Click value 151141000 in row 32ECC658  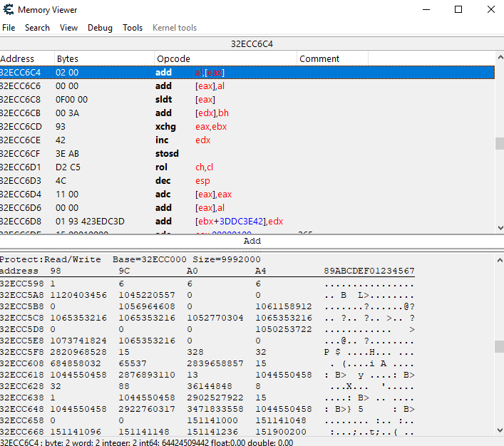212,420
